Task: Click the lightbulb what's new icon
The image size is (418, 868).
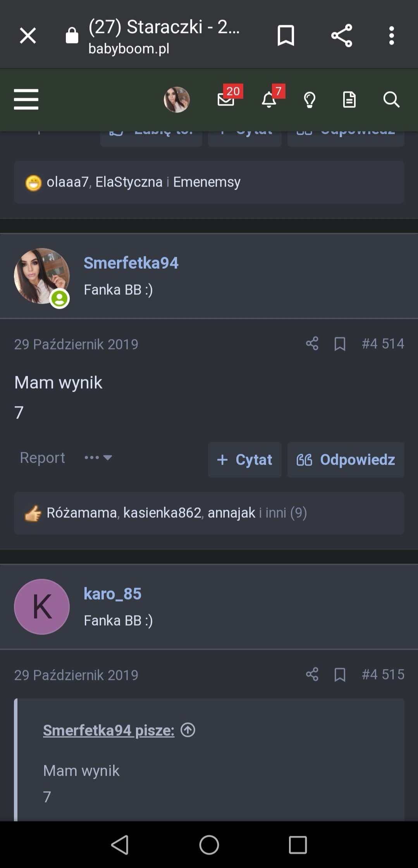Action: coord(310,100)
